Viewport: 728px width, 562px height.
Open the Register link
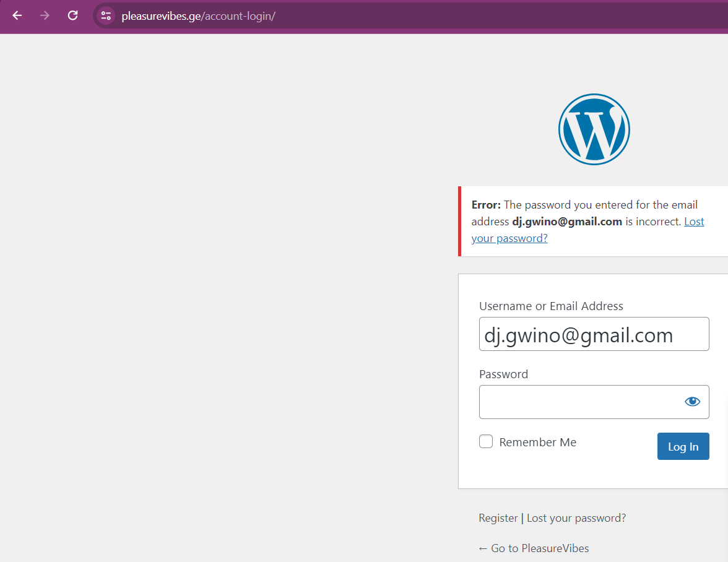coord(498,518)
